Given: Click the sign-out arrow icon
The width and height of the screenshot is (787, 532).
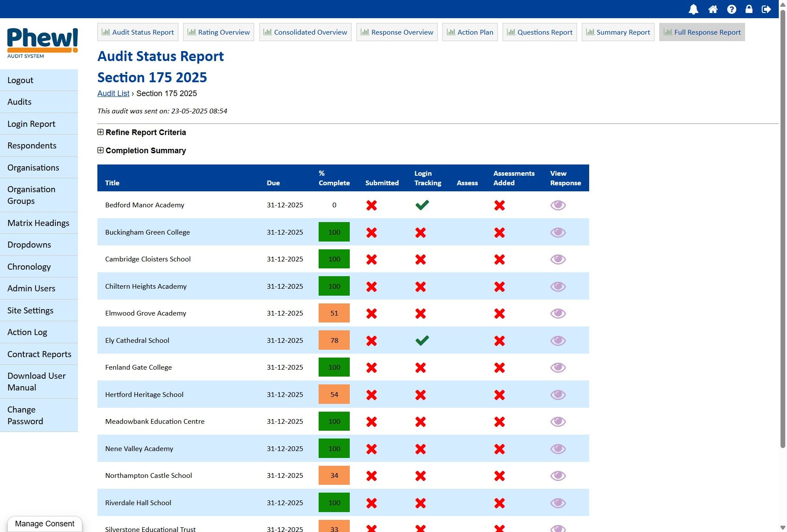Looking at the screenshot, I should [766, 9].
